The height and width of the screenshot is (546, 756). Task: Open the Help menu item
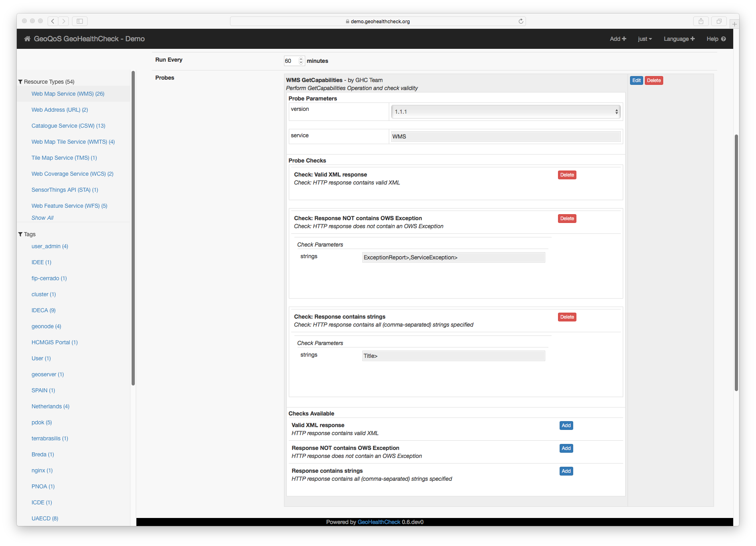pos(716,39)
